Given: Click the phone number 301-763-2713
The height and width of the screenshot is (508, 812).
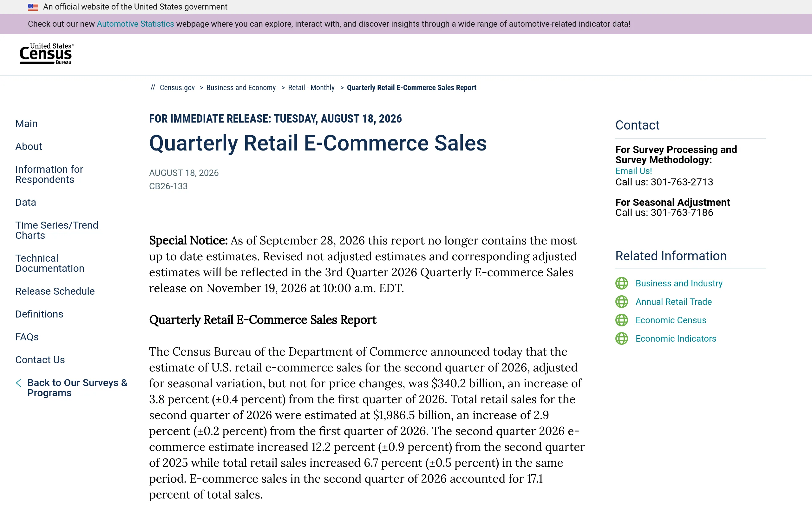Looking at the screenshot, I should point(681,182).
